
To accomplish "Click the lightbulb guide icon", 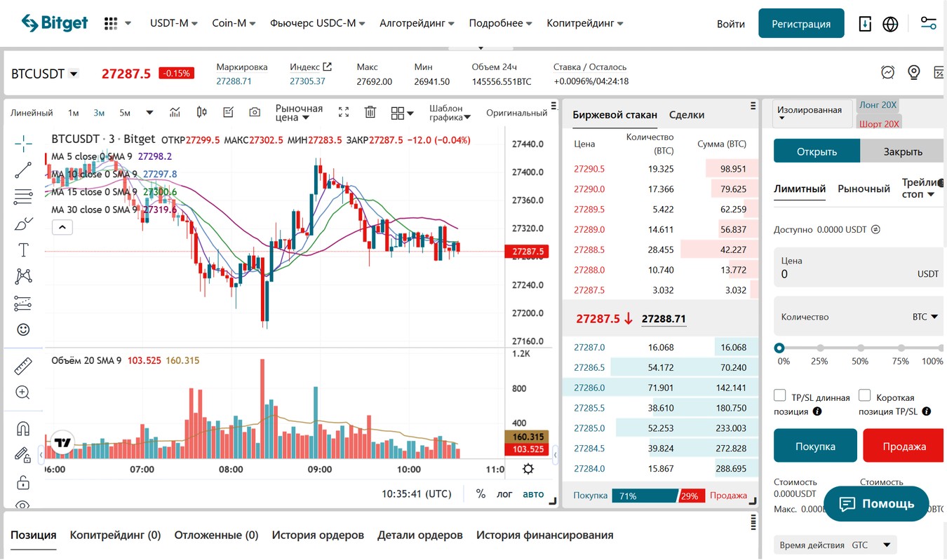I will [x=913, y=72].
